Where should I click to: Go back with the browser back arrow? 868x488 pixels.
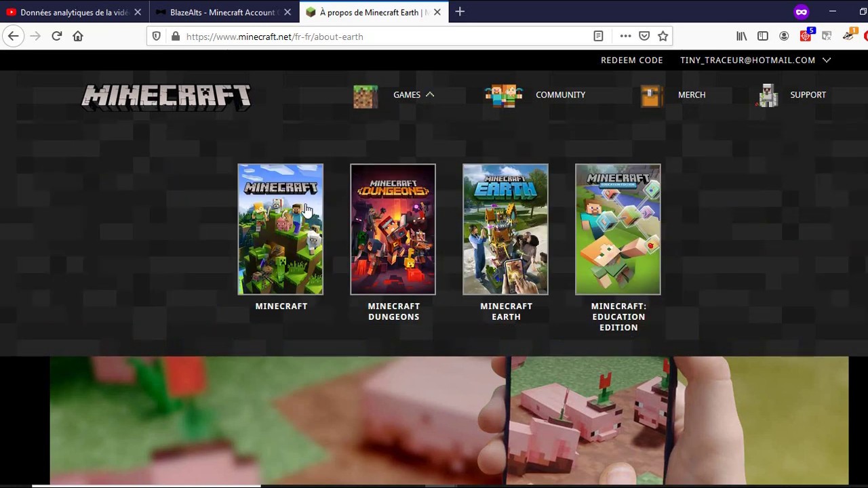[14, 37]
